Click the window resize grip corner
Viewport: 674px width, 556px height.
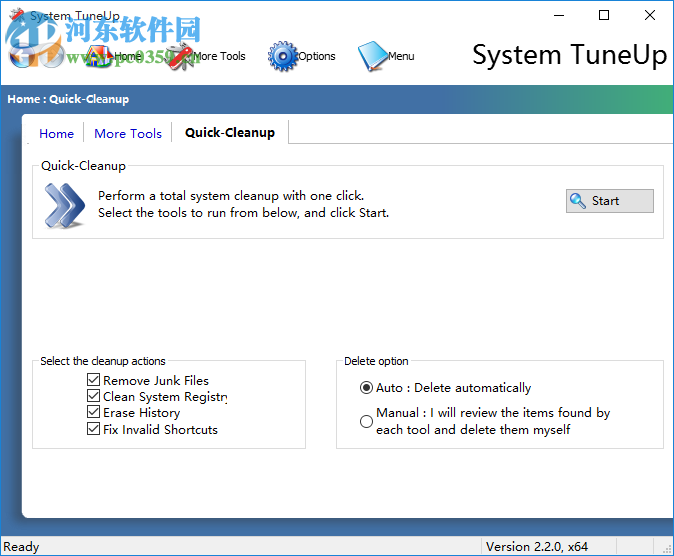point(667,549)
